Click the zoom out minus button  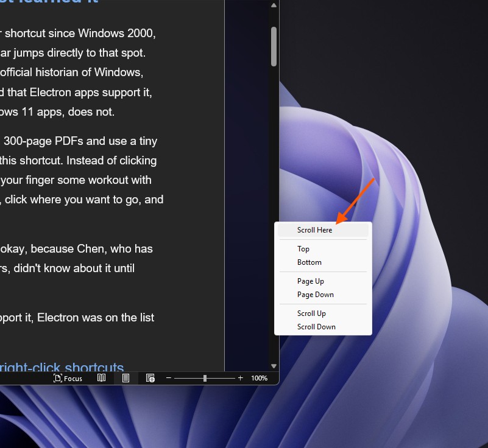coord(169,378)
